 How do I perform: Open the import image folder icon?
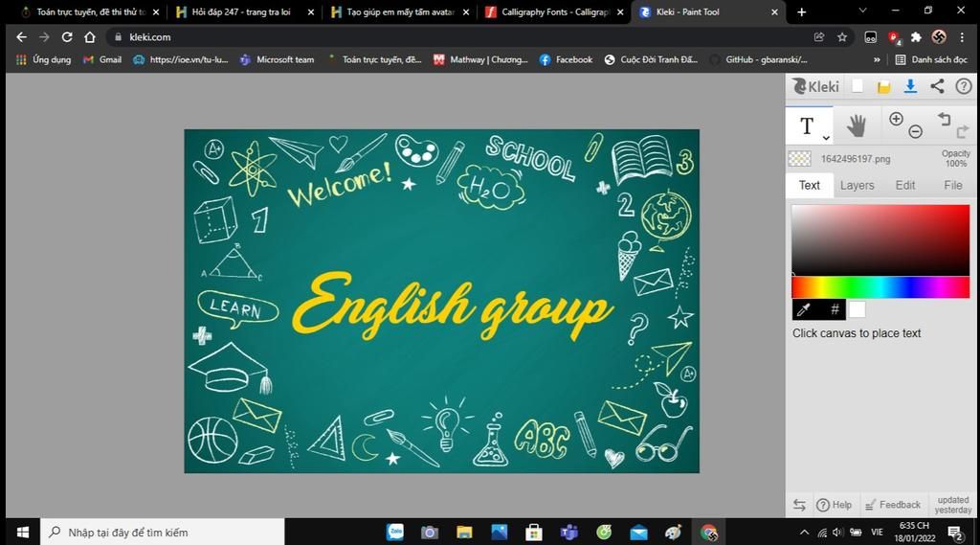(x=883, y=87)
